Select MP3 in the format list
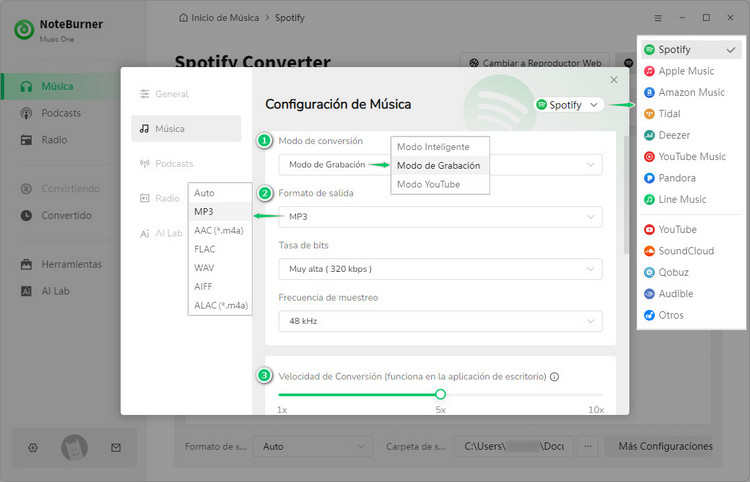This screenshot has height=482, width=750. (x=220, y=211)
